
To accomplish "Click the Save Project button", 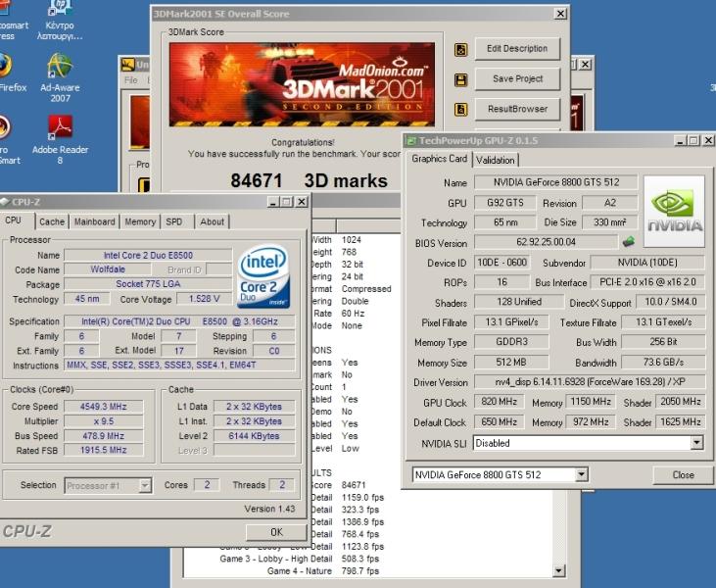I will (x=517, y=79).
